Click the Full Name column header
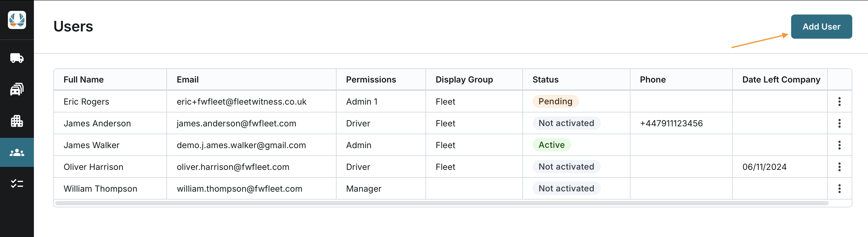868x237 pixels. [84, 80]
